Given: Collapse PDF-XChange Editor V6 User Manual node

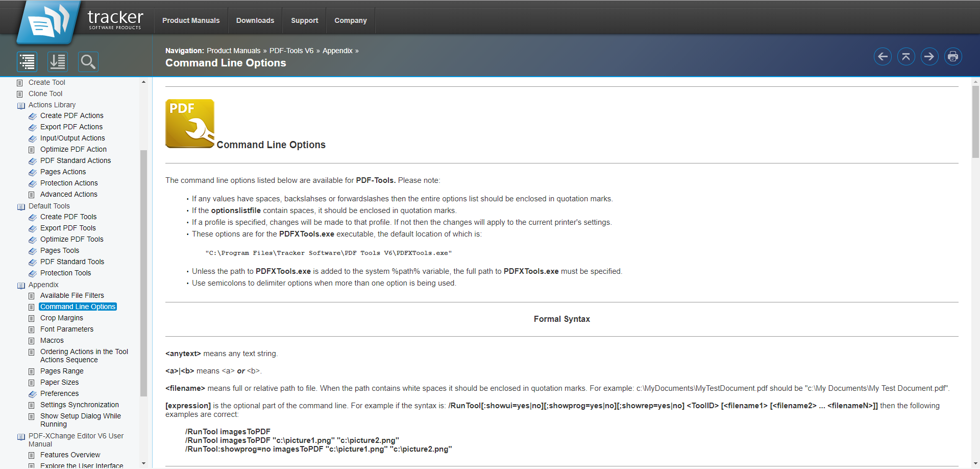Looking at the screenshot, I should pos(21,437).
